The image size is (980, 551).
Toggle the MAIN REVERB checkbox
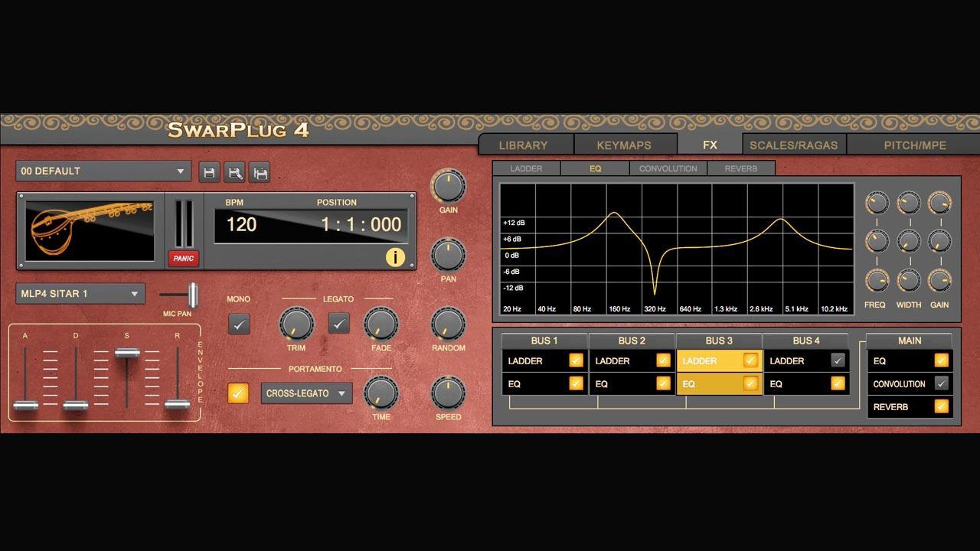point(942,406)
